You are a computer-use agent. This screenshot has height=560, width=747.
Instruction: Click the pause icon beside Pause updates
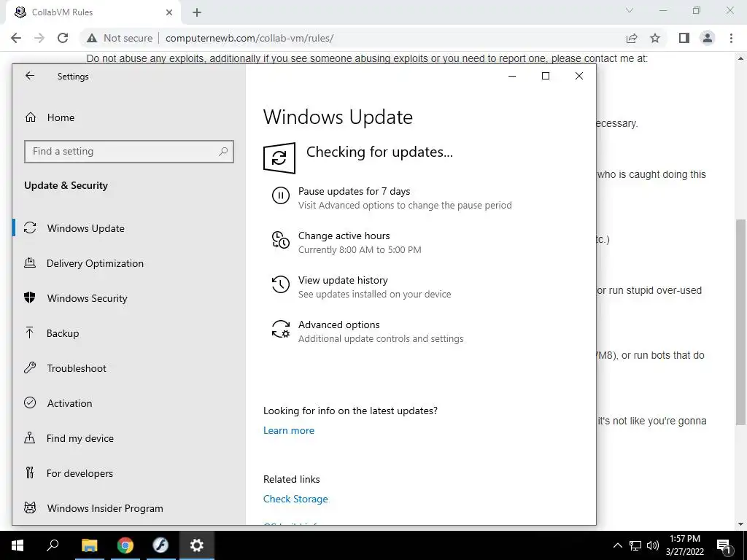pos(281,195)
